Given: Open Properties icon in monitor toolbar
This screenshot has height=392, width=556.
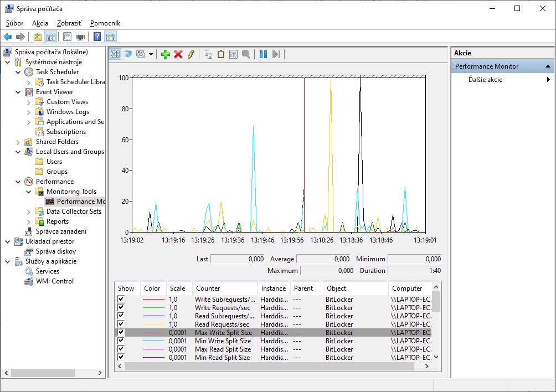Looking at the screenshot, I should pyautogui.click(x=233, y=54).
